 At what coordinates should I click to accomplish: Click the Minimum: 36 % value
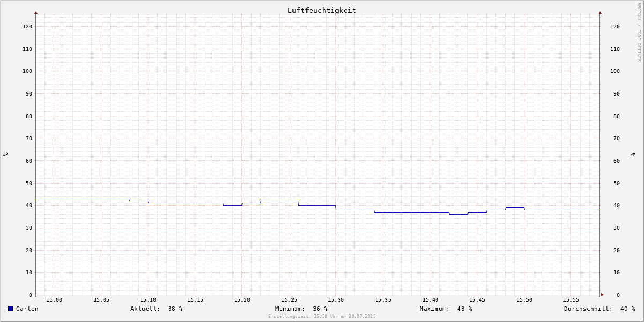click(302, 309)
